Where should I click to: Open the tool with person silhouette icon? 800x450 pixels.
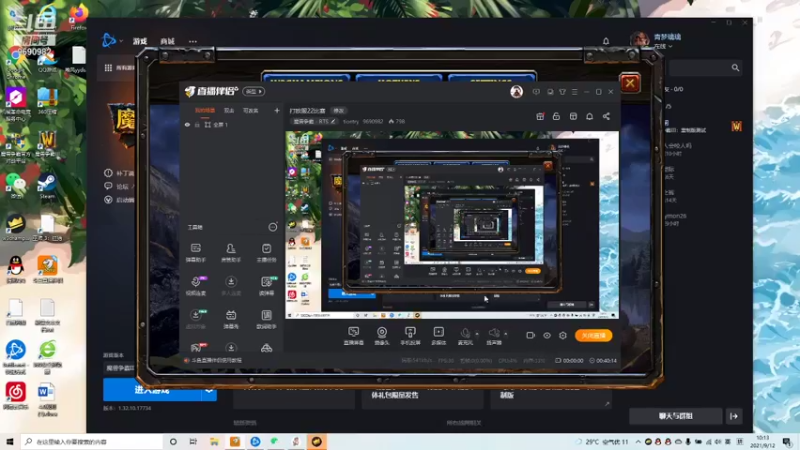pyautogui.click(x=231, y=253)
